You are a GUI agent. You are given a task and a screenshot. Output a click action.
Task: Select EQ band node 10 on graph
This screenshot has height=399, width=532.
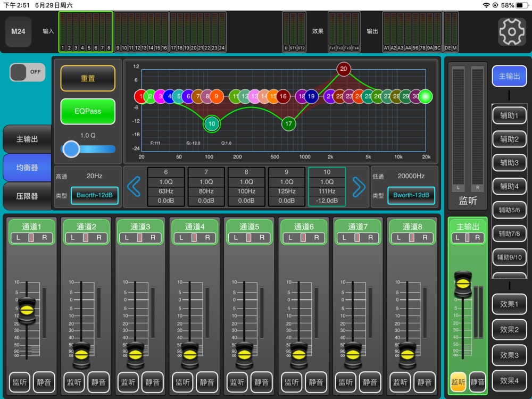212,124
